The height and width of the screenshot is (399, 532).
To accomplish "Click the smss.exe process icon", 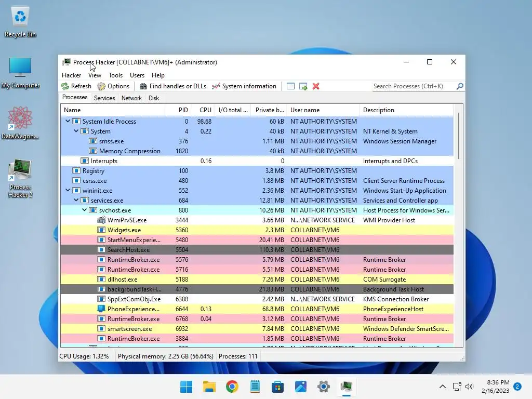I will click(x=93, y=141).
